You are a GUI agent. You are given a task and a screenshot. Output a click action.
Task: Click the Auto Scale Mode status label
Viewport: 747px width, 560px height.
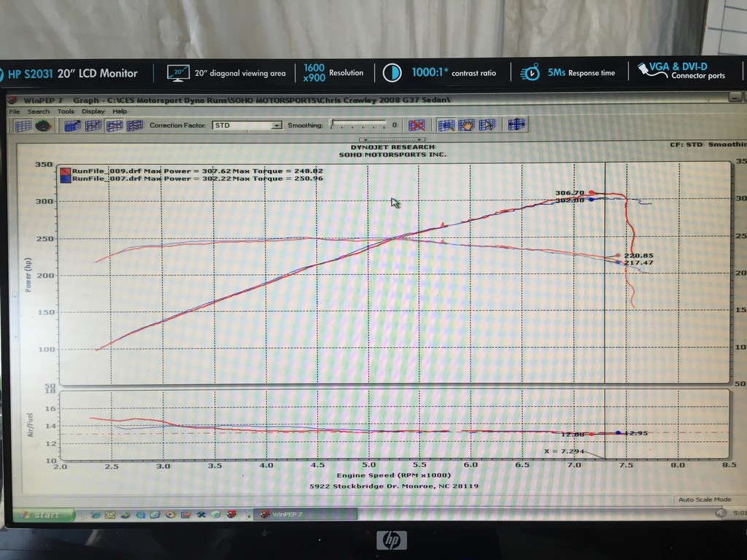coord(704,499)
